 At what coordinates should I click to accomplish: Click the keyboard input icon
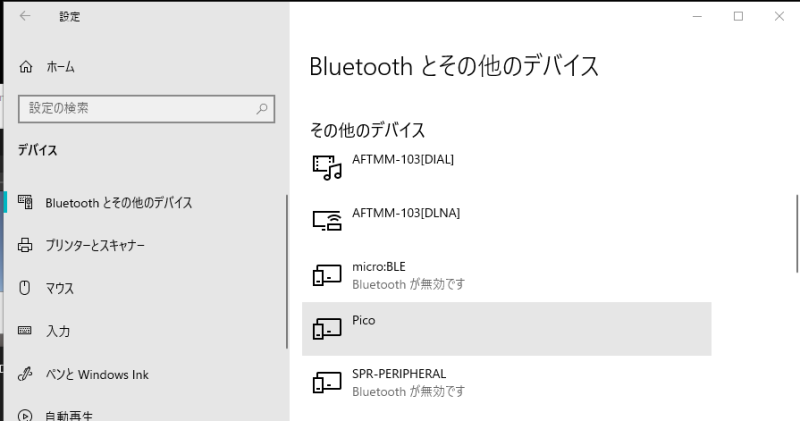[x=26, y=331]
